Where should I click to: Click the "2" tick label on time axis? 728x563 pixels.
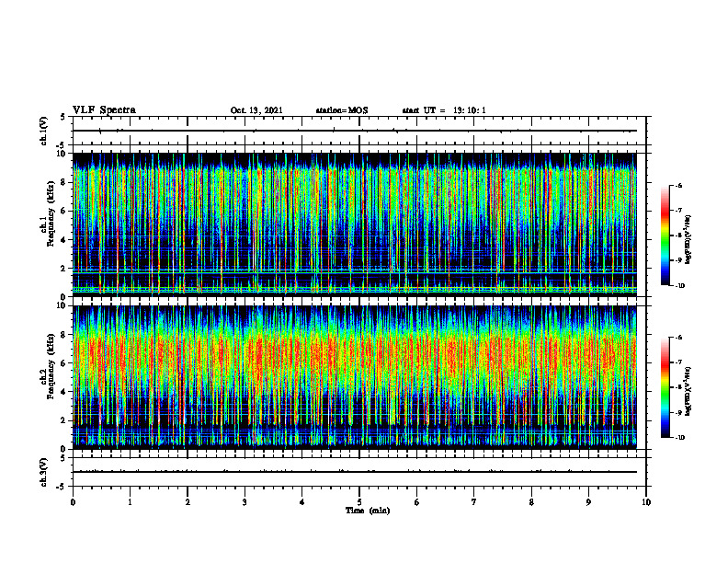pyautogui.click(x=188, y=502)
